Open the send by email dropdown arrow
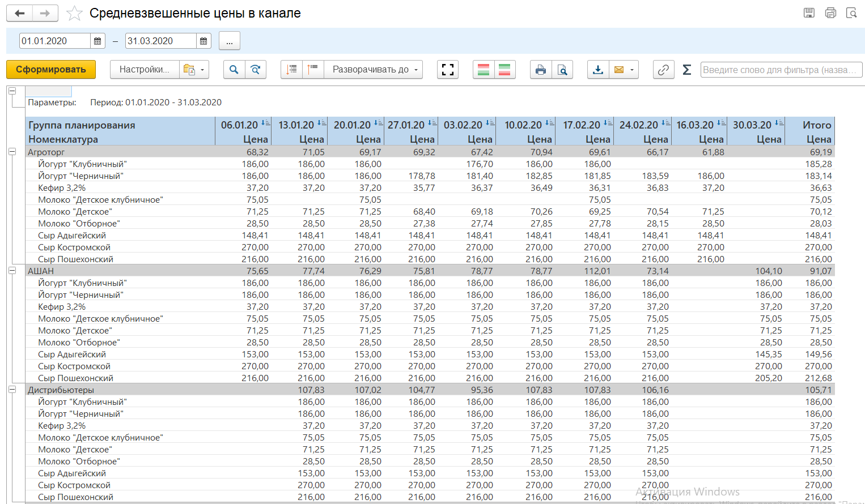The width and height of the screenshot is (865, 504). [631, 70]
